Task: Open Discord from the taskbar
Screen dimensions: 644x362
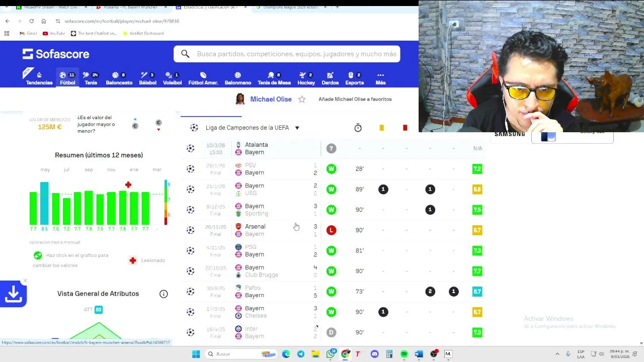Action: coord(374,354)
